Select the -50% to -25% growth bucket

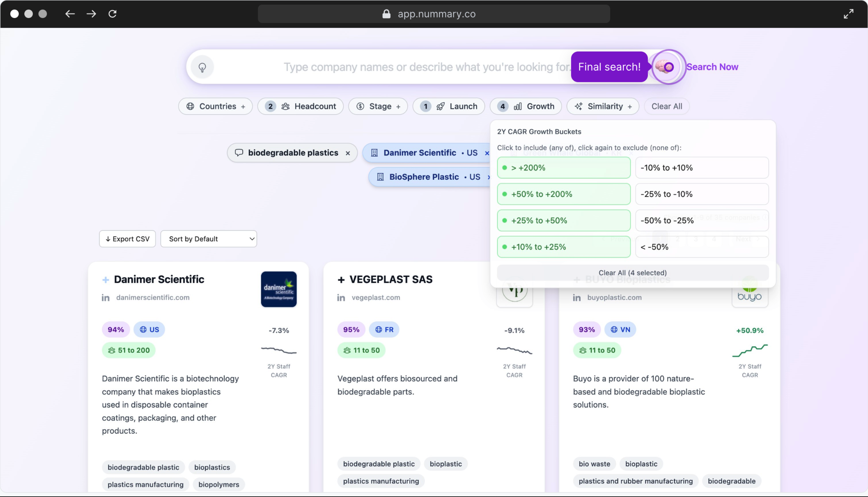(702, 220)
